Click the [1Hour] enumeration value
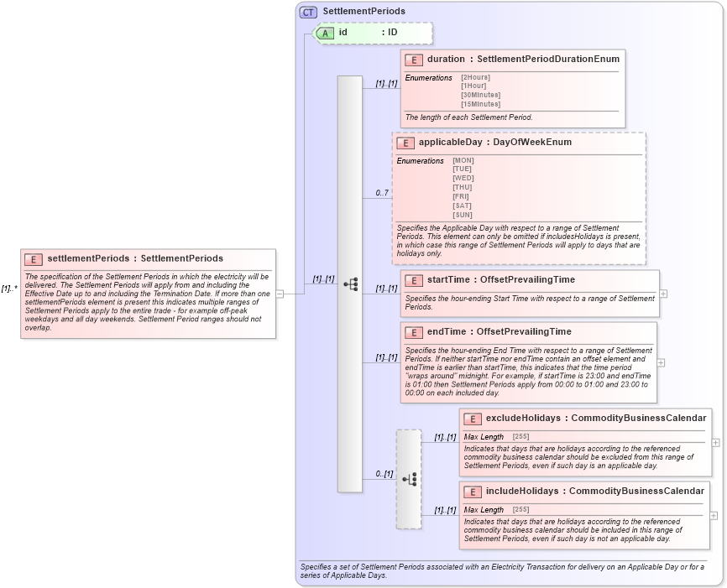The width and height of the screenshot is (727, 588). (x=473, y=86)
